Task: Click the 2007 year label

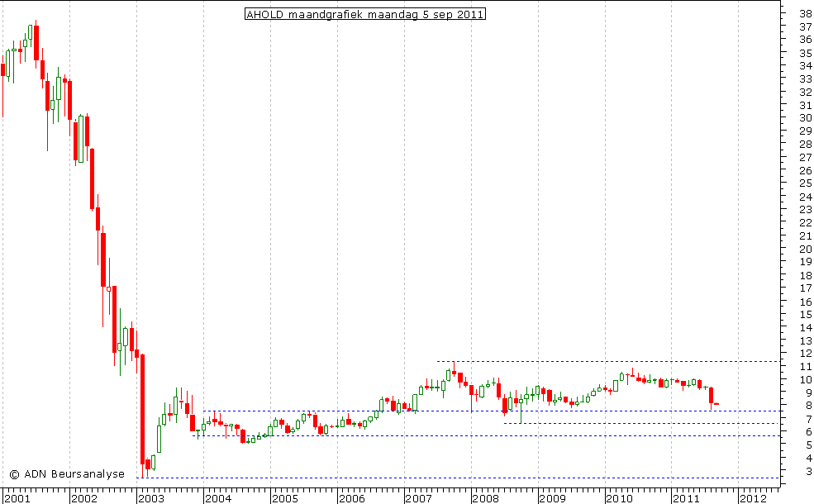Action: [x=419, y=499]
